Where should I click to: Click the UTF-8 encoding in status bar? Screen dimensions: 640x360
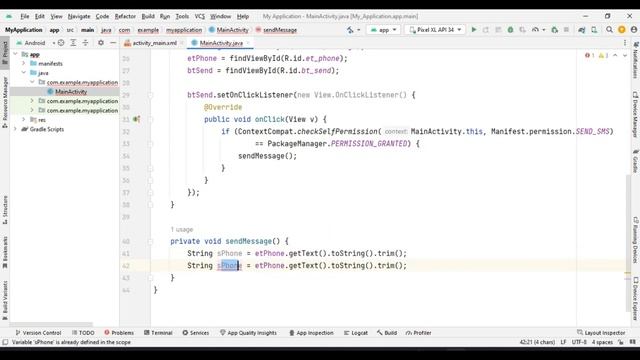tap(579, 342)
